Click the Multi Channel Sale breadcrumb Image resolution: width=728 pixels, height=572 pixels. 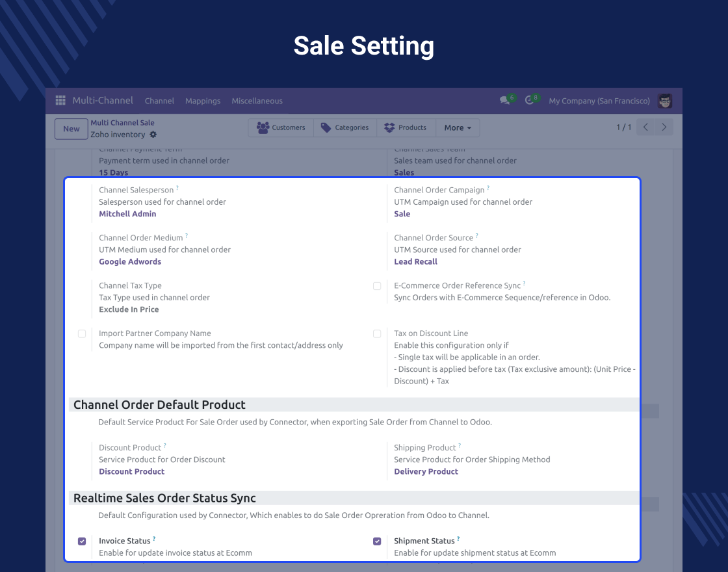[x=123, y=123]
